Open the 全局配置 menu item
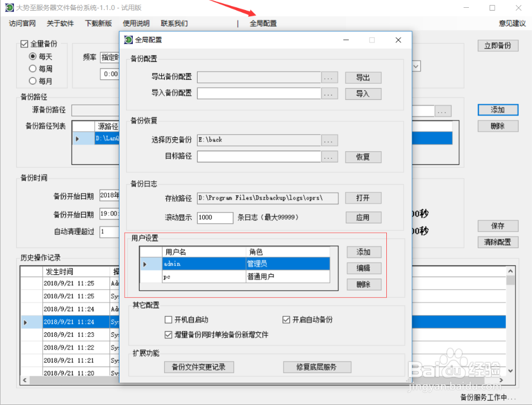 point(263,23)
